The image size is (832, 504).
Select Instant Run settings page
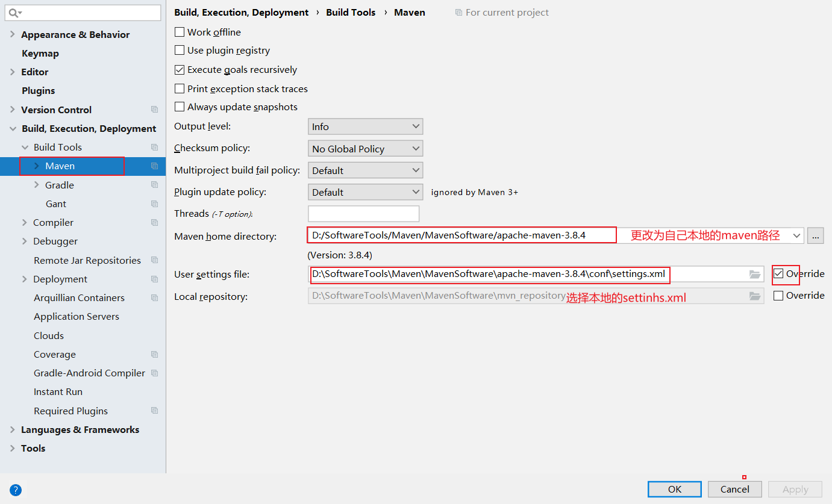58,391
